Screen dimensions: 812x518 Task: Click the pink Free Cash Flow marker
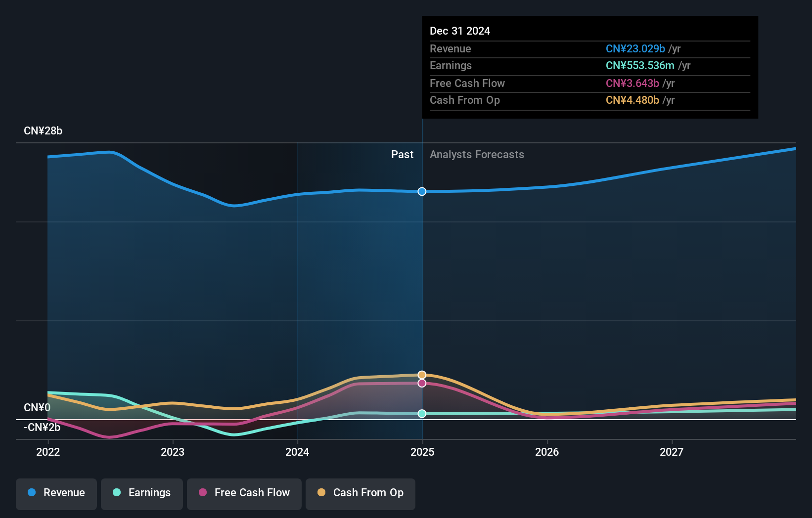(422, 383)
